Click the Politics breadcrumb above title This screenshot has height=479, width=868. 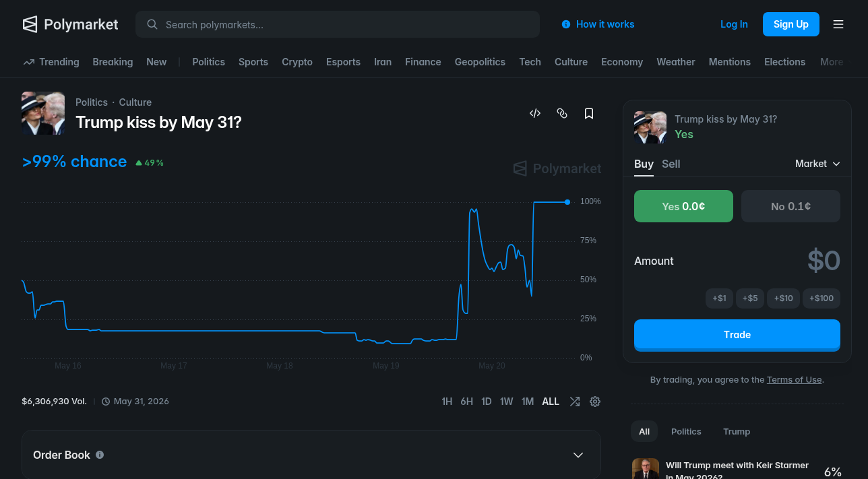(x=92, y=102)
